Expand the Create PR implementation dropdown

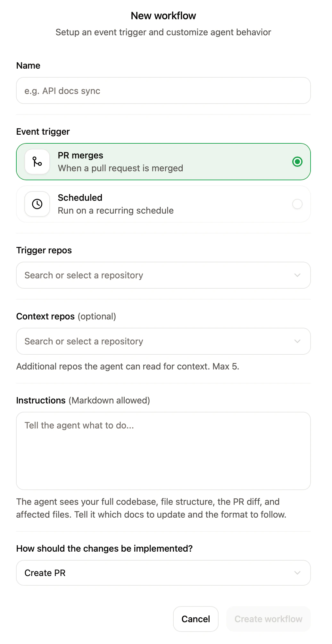163,573
